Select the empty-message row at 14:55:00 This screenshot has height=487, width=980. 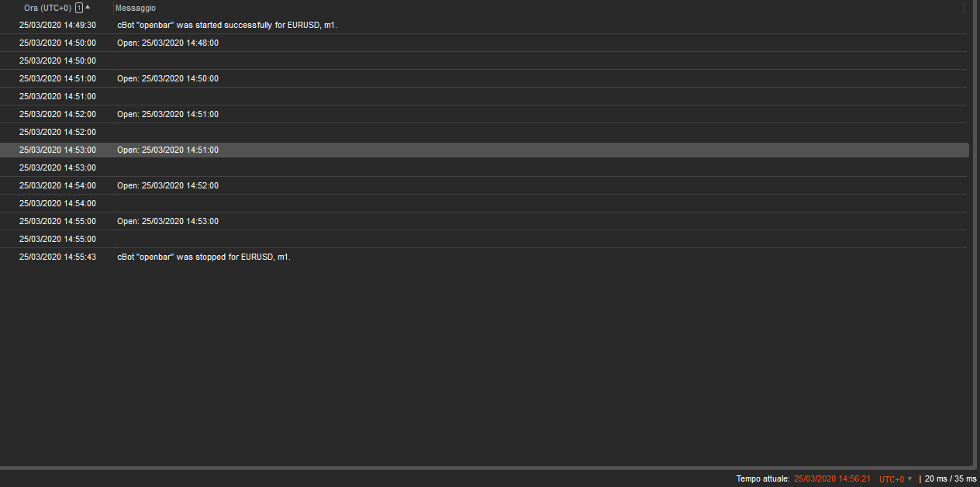click(57, 239)
